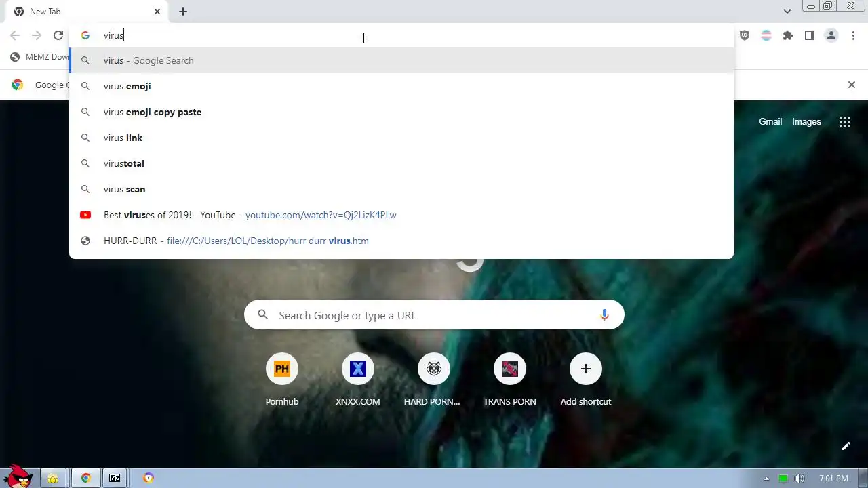Open the Google apps grid

[x=845, y=122]
